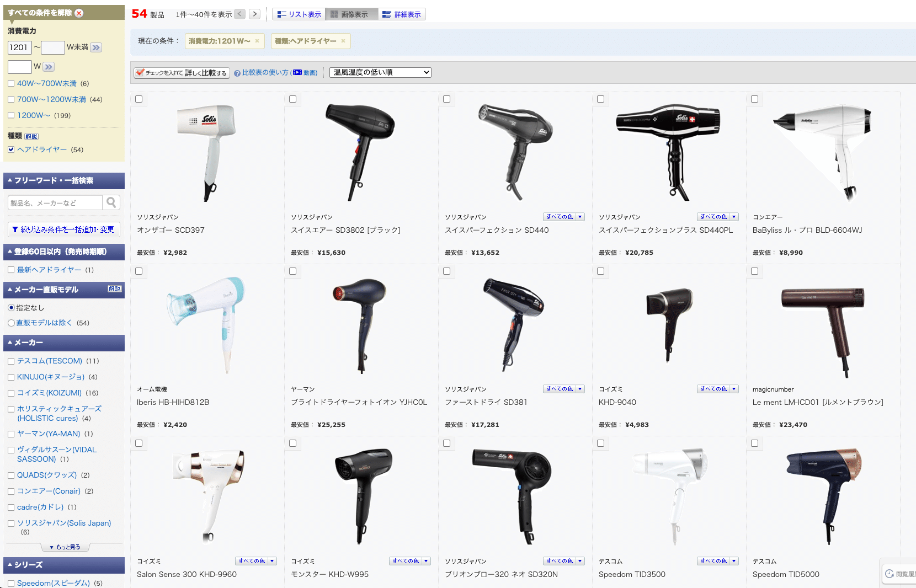Clear all conditions with the red X icon
916x588 pixels.
[79, 13]
